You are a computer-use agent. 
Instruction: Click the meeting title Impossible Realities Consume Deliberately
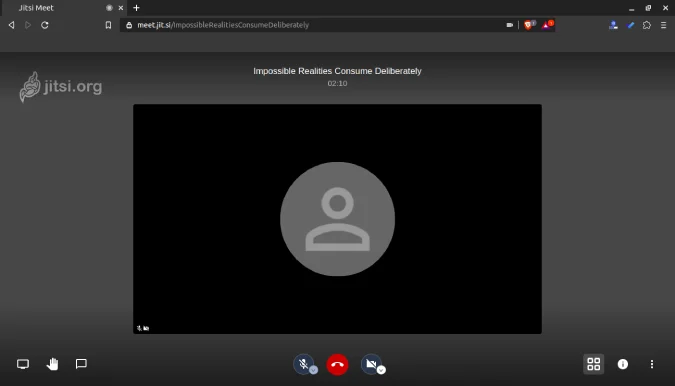[337, 71]
